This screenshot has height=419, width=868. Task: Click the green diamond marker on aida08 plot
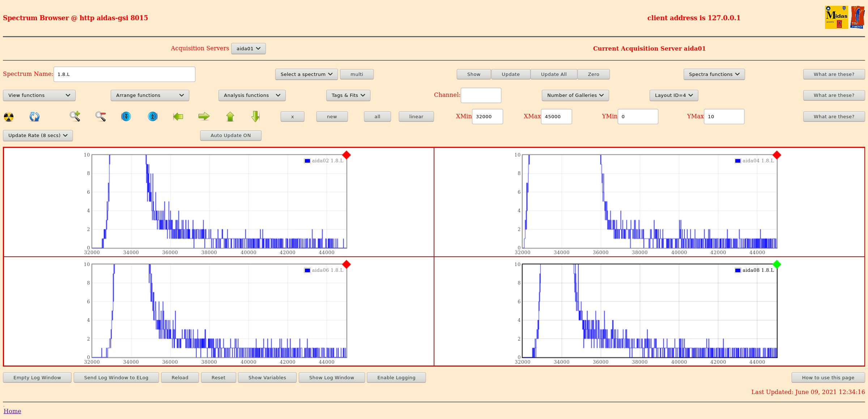click(x=776, y=265)
